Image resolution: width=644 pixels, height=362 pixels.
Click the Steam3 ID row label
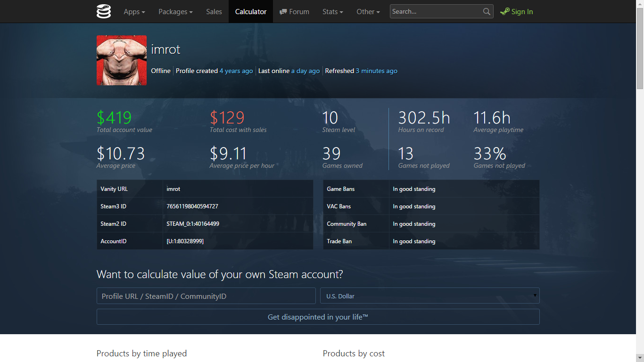click(x=113, y=206)
